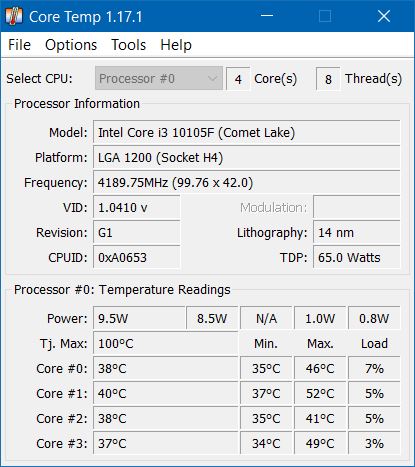Click the Frequency field showing 4189.75MHz

(247, 183)
